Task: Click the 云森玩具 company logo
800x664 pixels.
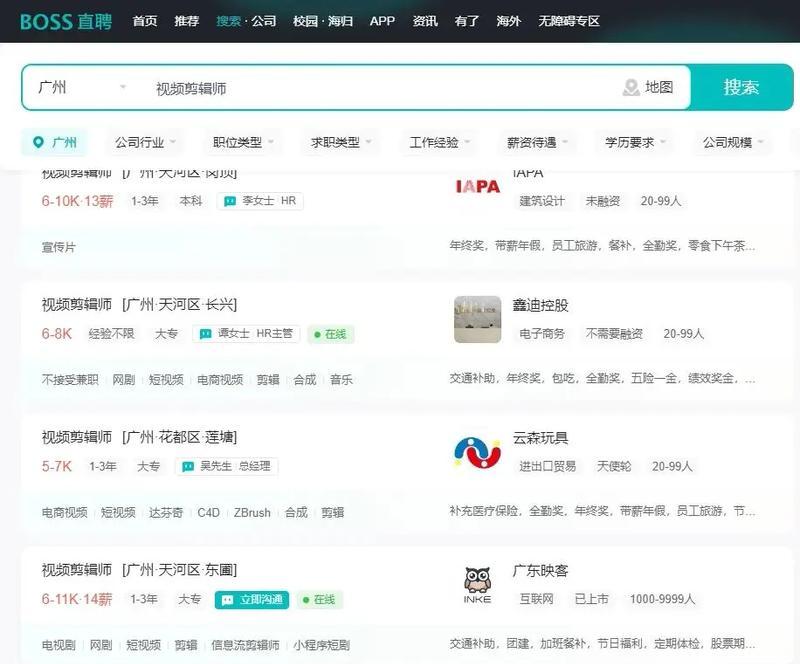Action: pyautogui.click(x=478, y=452)
